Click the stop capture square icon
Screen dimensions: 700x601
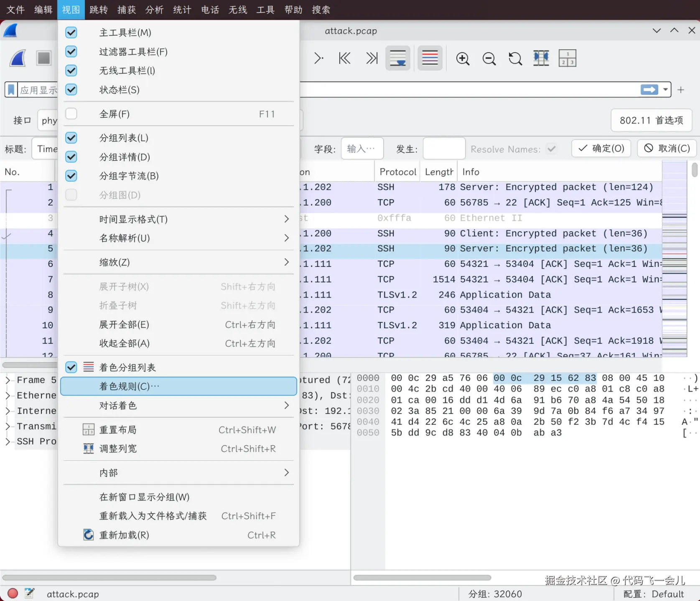pyautogui.click(x=43, y=58)
